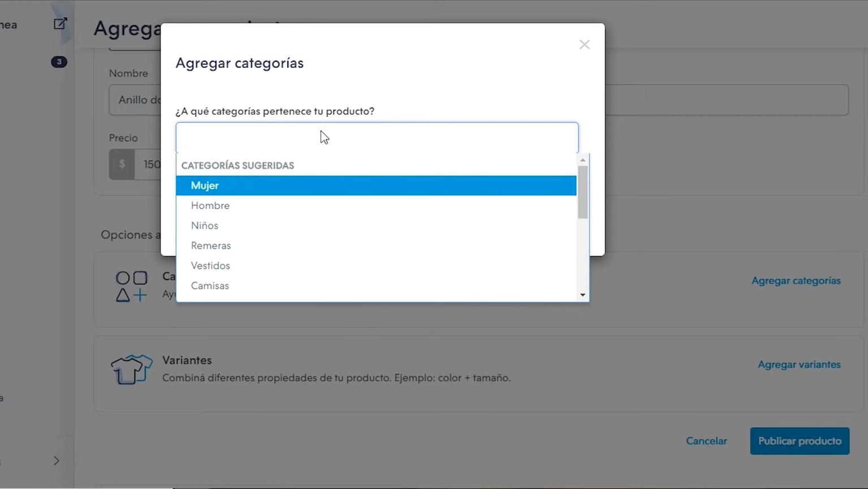Close the Agregar categorías dialog

pos(584,45)
